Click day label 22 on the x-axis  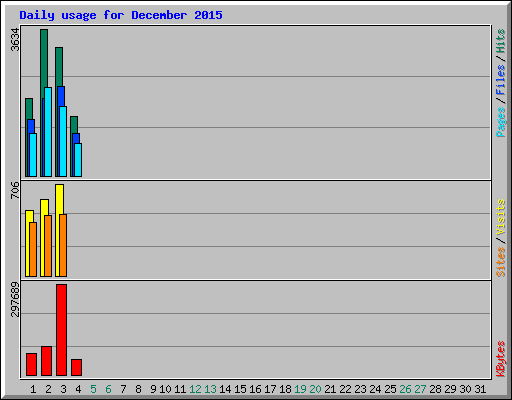point(345,389)
